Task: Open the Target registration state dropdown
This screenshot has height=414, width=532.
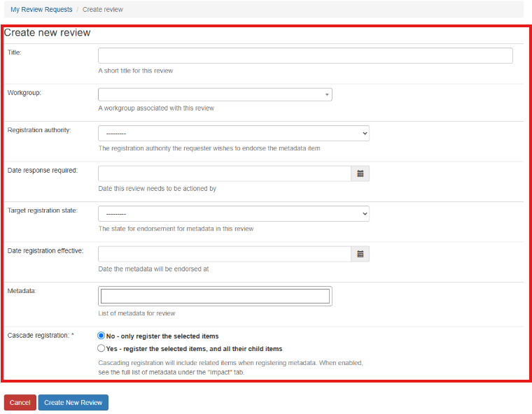Action: (x=233, y=214)
